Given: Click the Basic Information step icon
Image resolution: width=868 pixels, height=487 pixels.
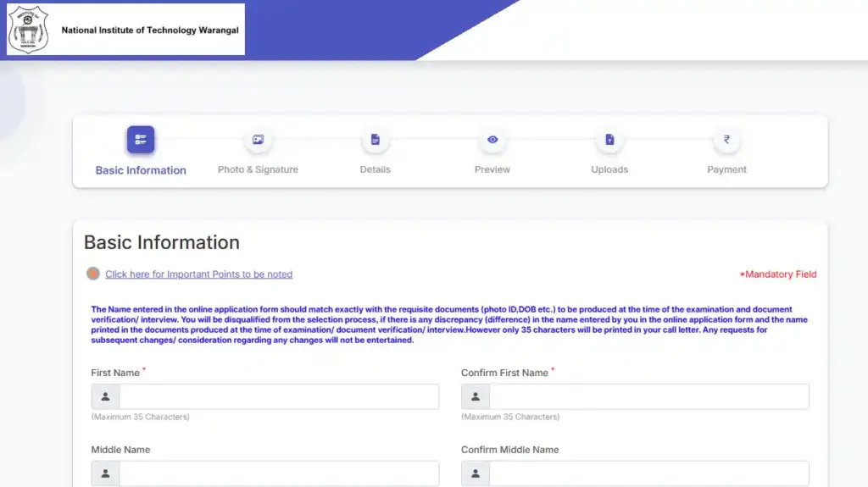Looking at the screenshot, I should (141, 140).
